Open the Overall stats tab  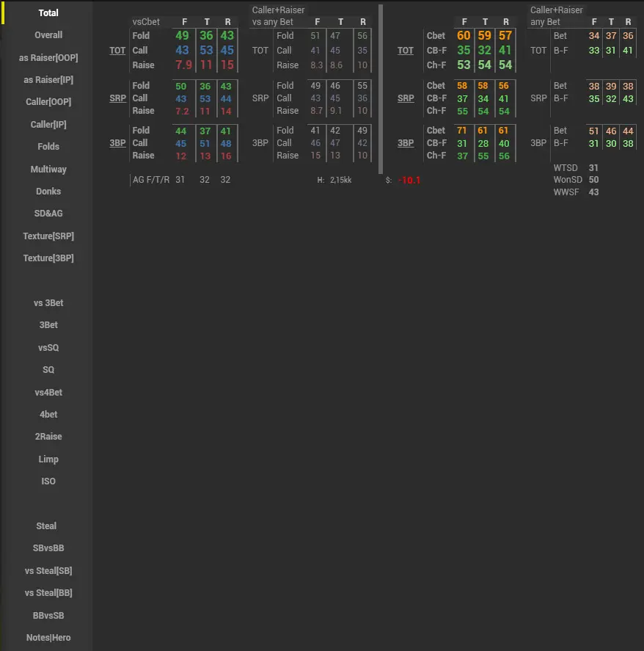pyautogui.click(x=48, y=35)
